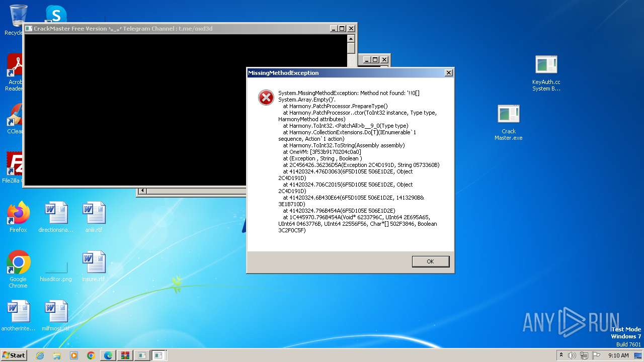644x362 pixels.
Task: Click the CrackMaster vertical scrollbar thumb
Action: (x=351, y=48)
